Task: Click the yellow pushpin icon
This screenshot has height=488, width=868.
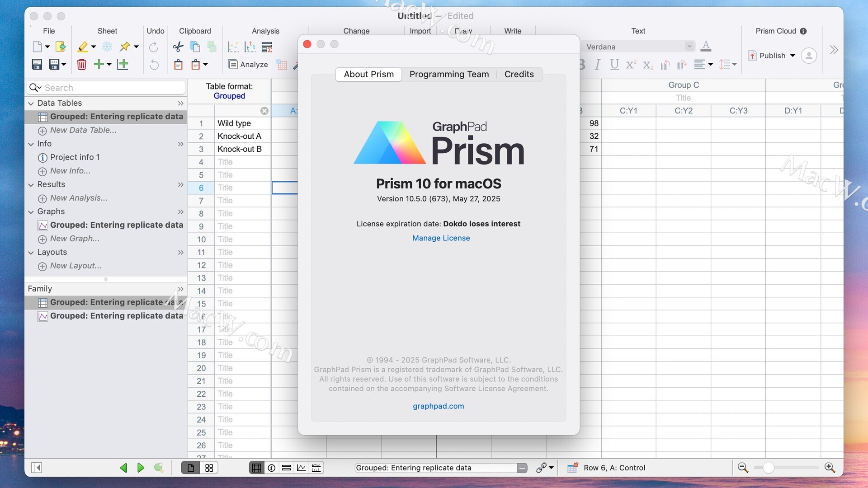Action: [125, 47]
